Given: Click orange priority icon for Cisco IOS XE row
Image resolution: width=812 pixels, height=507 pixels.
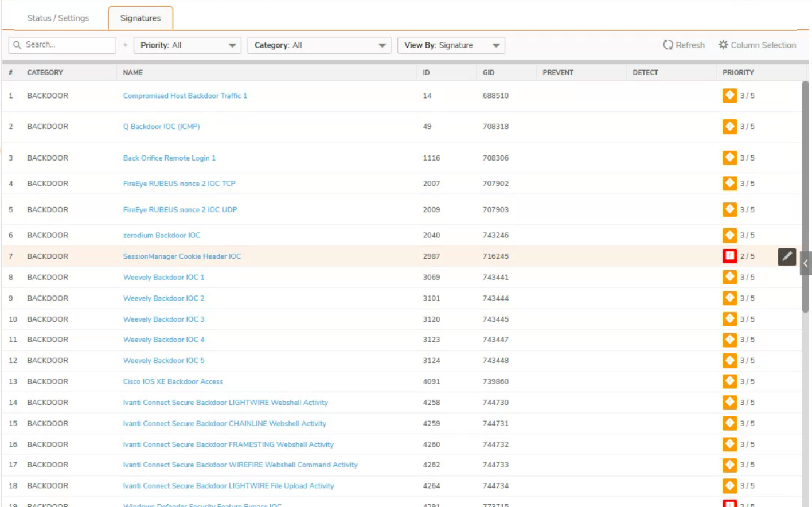Looking at the screenshot, I should [x=729, y=381].
